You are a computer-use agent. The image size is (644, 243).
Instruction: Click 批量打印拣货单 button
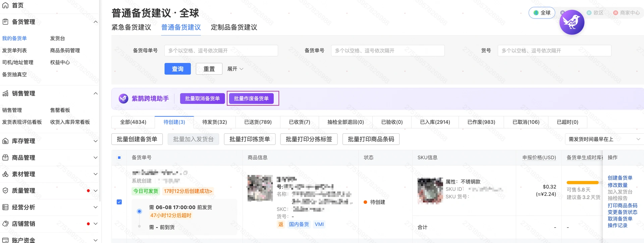pos(250,139)
